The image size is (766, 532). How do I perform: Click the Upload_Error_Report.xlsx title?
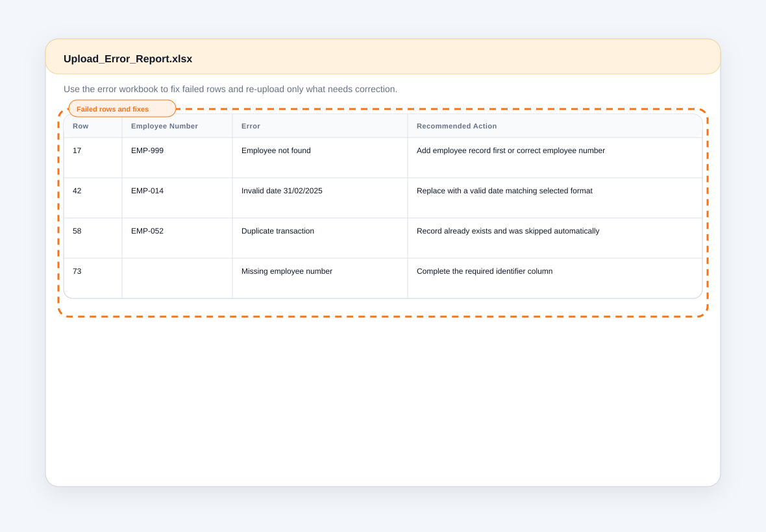click(128, 59)
